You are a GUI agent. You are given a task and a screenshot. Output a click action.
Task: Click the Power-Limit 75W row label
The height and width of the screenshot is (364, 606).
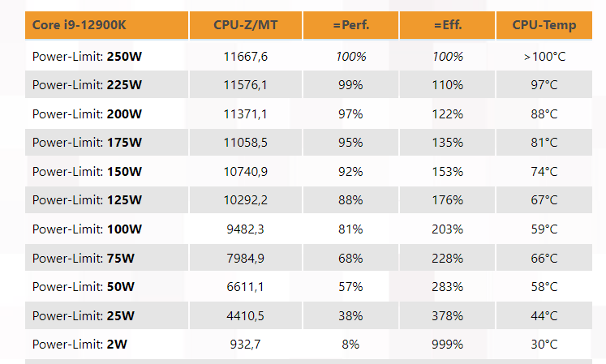pyautogui.click(x=84, y=258)
